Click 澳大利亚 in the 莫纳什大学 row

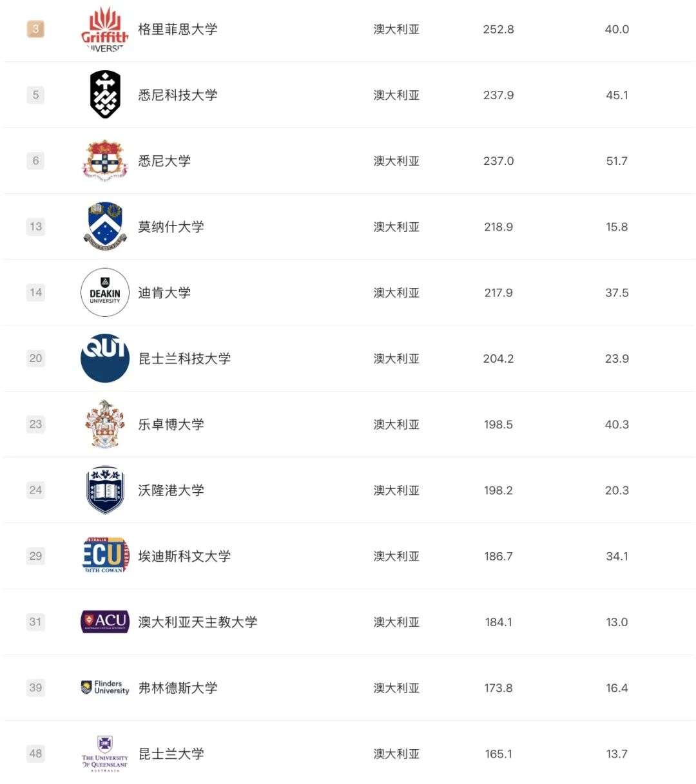coord(396,227)
